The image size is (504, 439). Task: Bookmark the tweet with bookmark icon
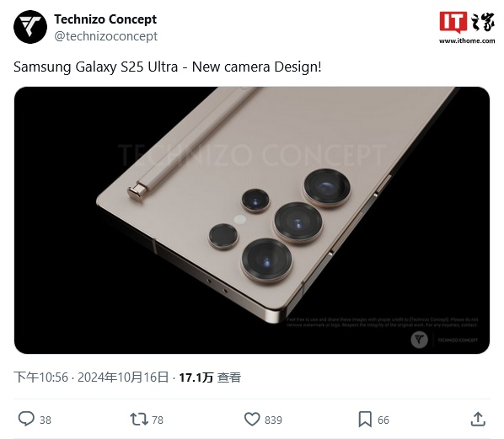[365, 419]
